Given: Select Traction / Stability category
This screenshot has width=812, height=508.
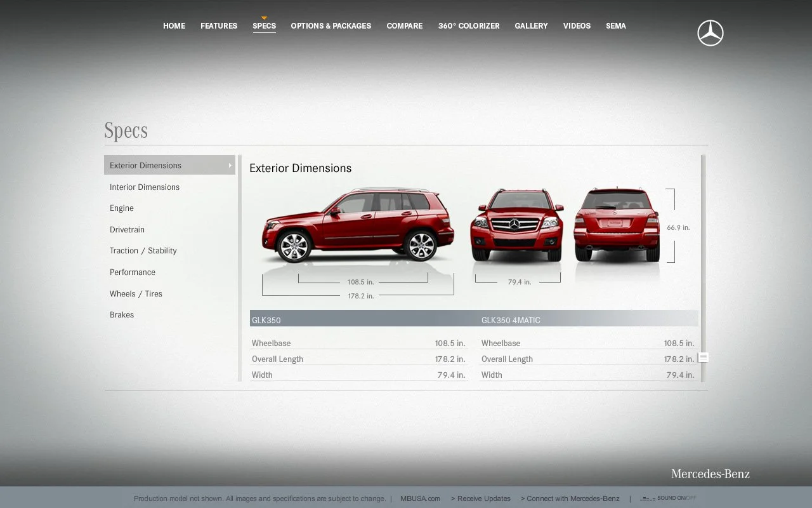Looking at the screenshot, I should click(143, 251).
